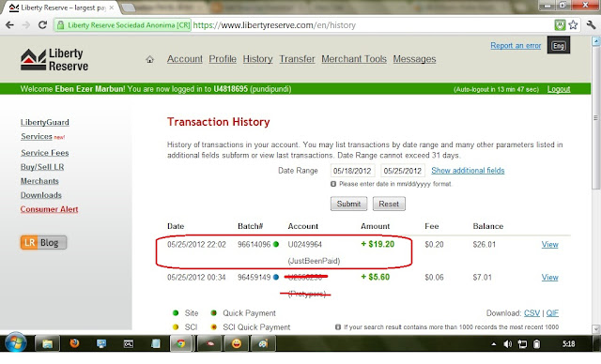Open the Transfer menu
The width and height of the screenshot is (601, 364).
(x=297, y=59)
